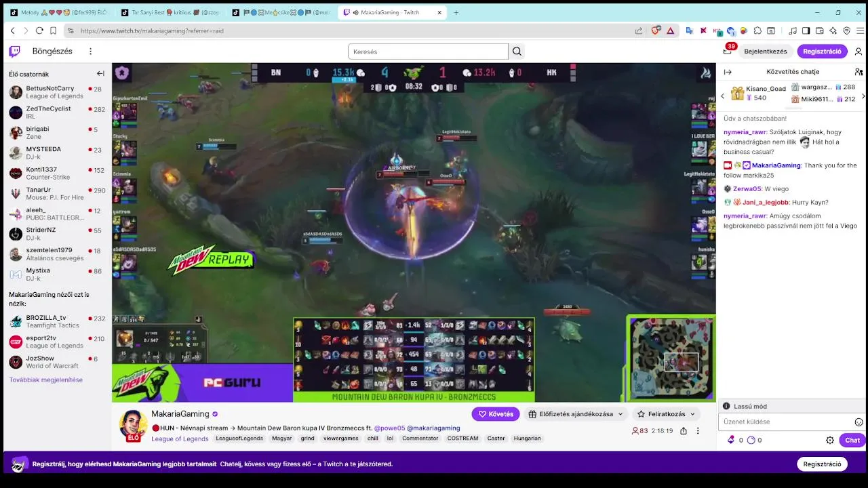Click the Bejelentkezés login button
The width and height of the screenshot is (868, 488).
point(766,52)
